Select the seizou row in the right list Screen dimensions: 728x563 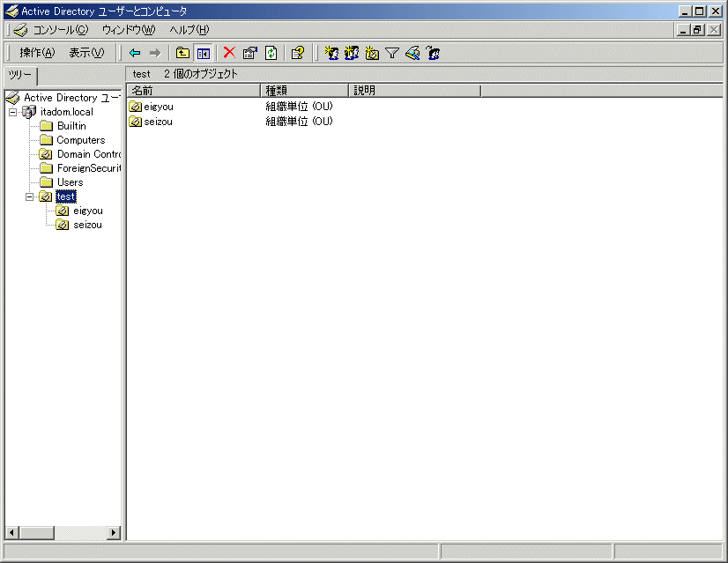[x=158, y=122]
